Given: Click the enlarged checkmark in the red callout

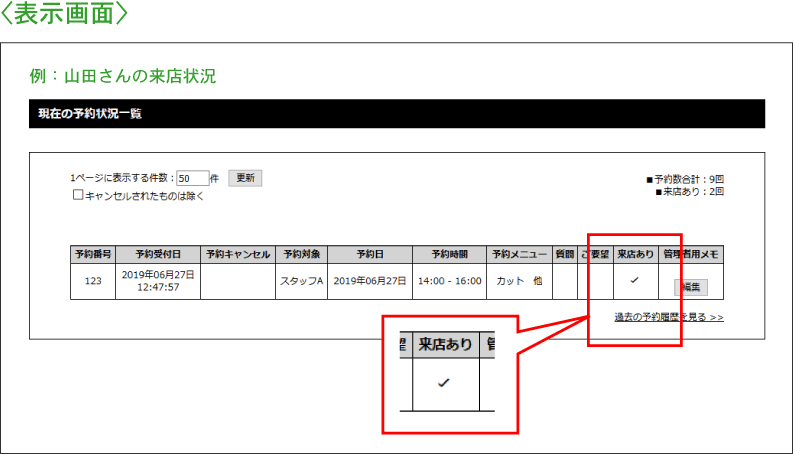Looking at the screenshot, I should [444, 383].
